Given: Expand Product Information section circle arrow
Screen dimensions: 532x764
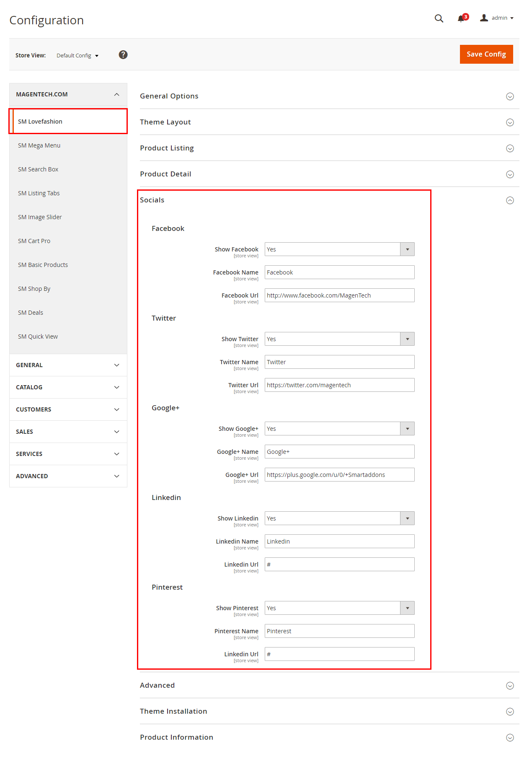Looking at the screenshot, I should click(x=510, y=738).
